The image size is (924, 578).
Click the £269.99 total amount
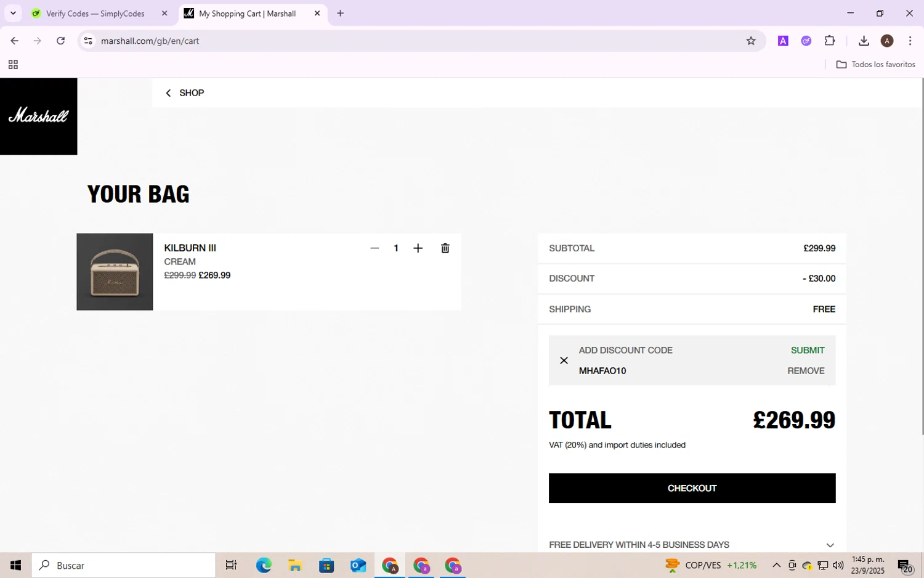pyautogui.click(x=794, y=420)
